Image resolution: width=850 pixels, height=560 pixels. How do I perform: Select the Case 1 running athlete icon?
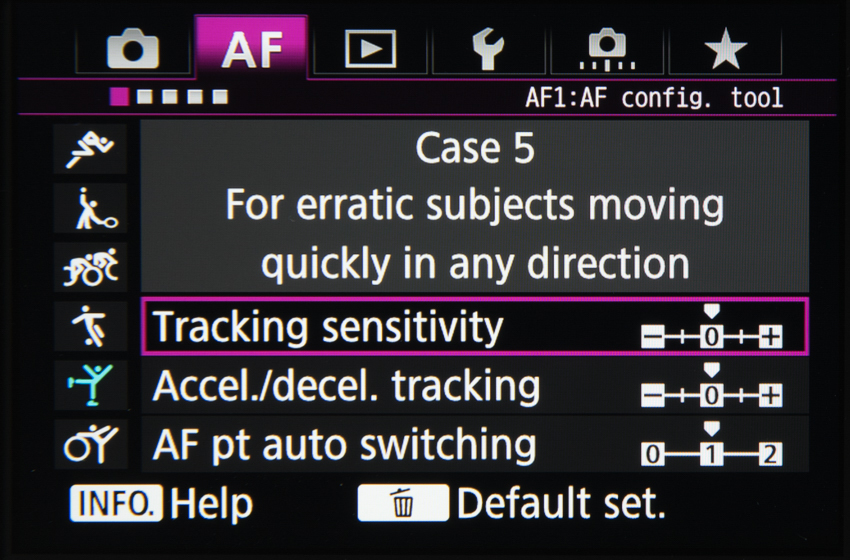pos(90,150)
